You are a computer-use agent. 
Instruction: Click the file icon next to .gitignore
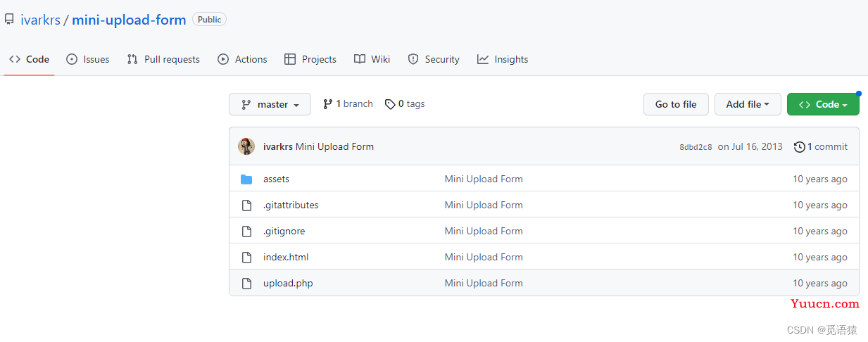[x=246, y=232]
